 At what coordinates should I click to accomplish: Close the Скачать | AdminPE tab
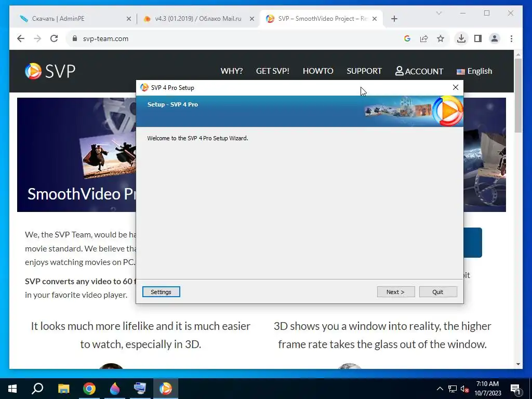tap(129, 19)
